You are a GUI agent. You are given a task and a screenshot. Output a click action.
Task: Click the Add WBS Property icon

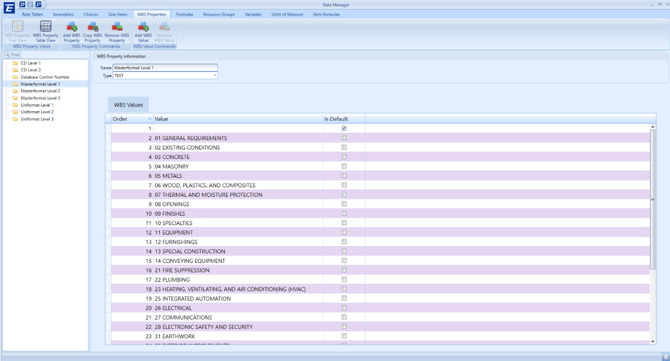(71, 27)
